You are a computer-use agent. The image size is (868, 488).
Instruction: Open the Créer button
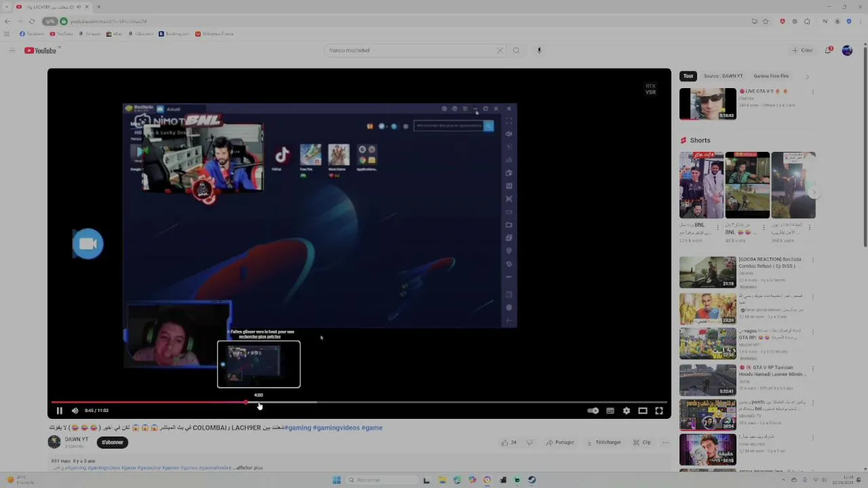pyautogui.click(x=802, y=50)
